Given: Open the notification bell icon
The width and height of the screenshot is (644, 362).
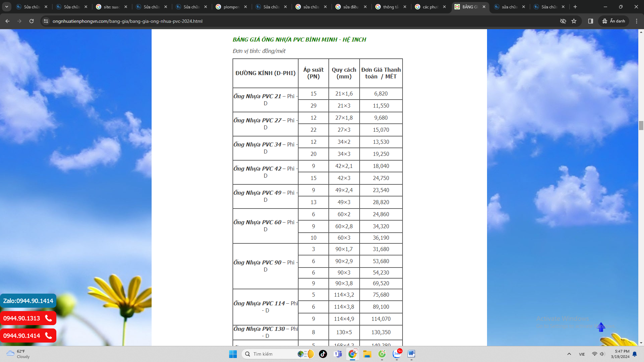Looking at the screenshot, I should pyautogui.click(x=635, y=354).
